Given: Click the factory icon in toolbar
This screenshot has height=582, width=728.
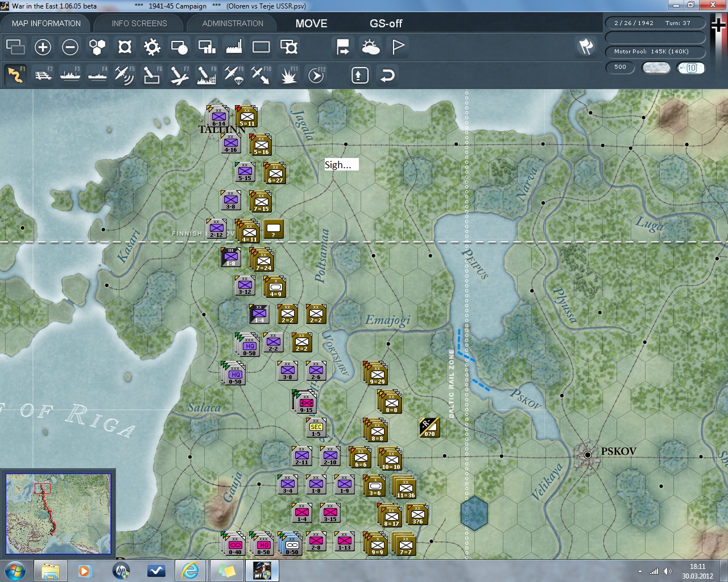Looking at the screenshot, I should coord(234,47).
